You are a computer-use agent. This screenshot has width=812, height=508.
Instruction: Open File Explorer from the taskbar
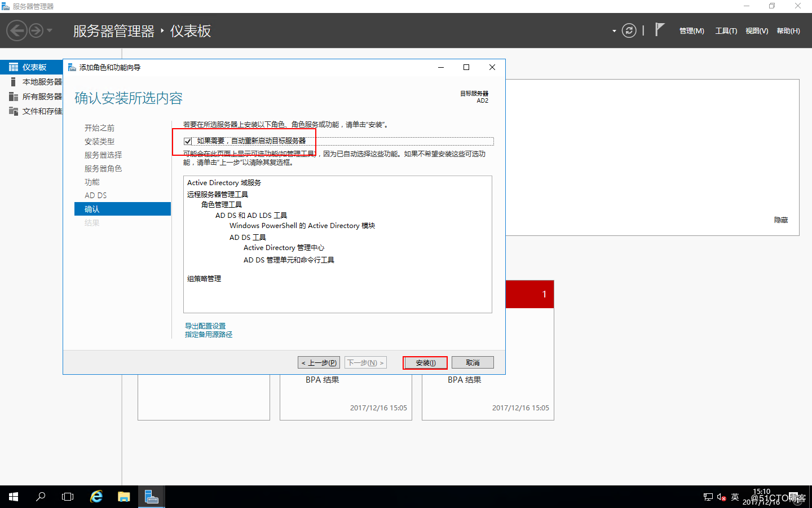(x=124, y=497)
